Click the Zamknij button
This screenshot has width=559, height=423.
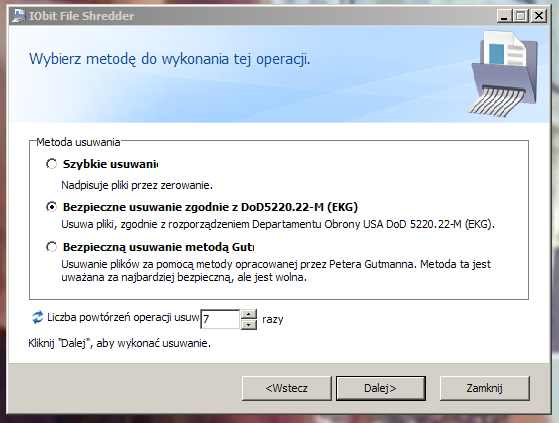click(x=485, y=388)
